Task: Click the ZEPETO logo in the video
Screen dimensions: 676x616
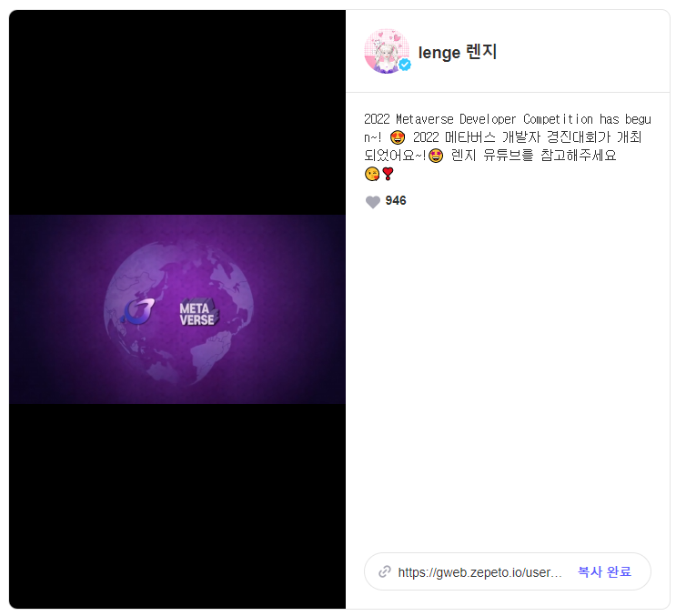Action: click(139, 311)
